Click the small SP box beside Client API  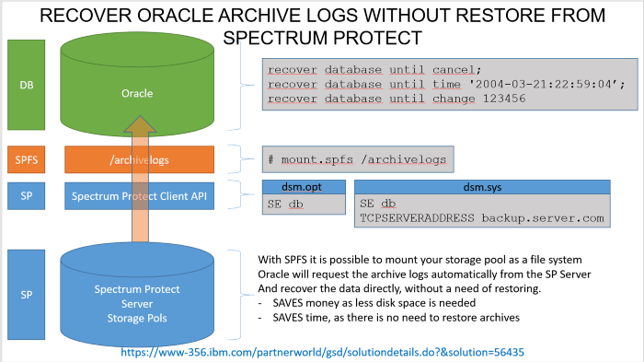[27, 196]
